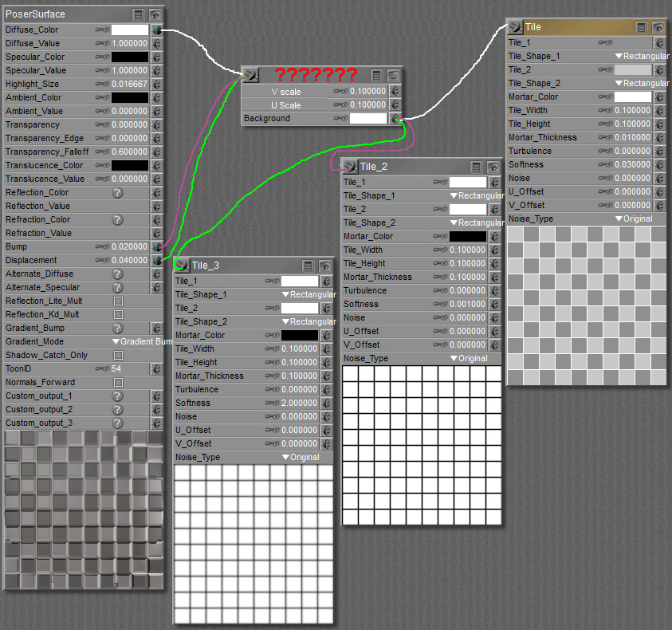Open Gradient_Bump question mark connector

click(117, 328)
